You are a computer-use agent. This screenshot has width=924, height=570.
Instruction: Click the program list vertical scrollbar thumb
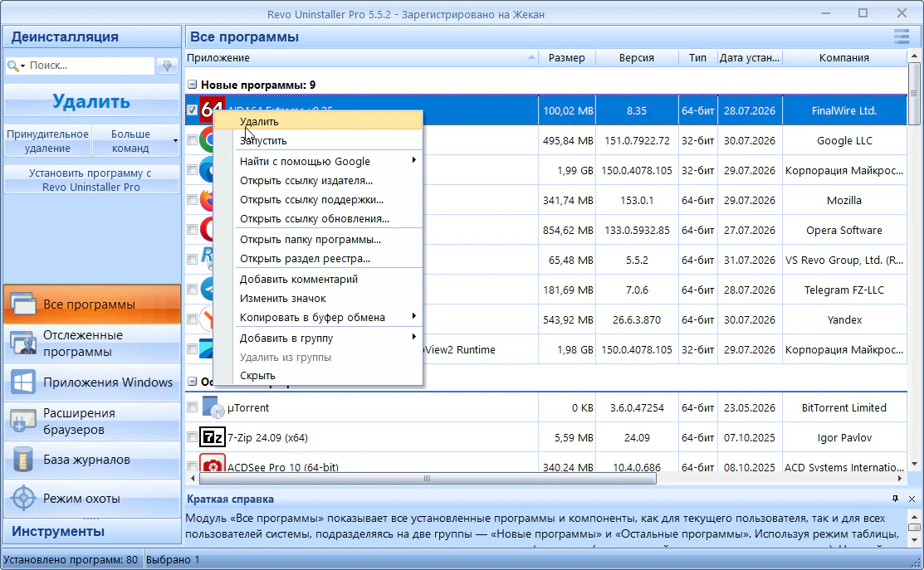point(913,93)
